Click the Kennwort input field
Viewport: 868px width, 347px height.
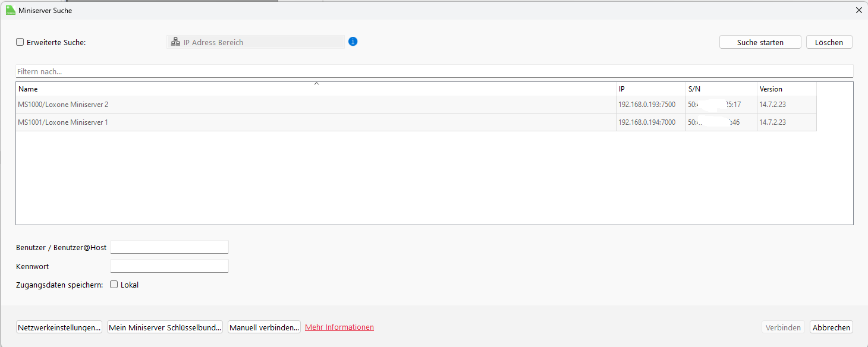tap(169, 266)
